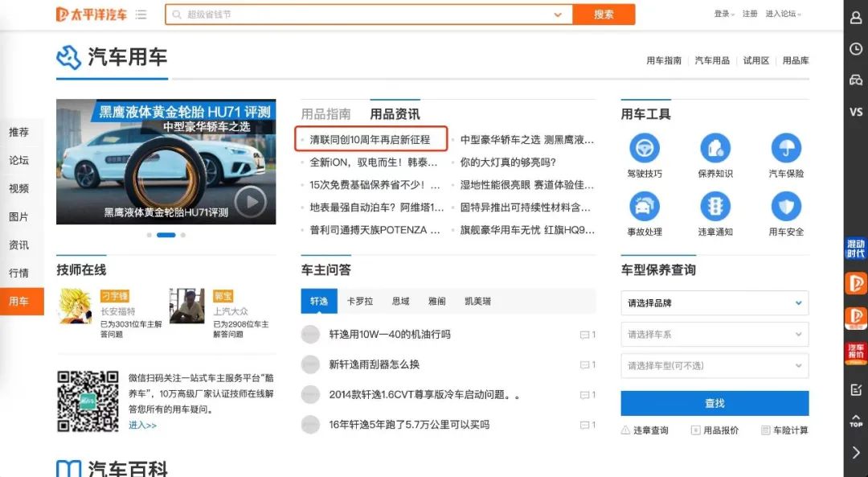The image size is (868, 477).
Task: Open the 汽车保险 umbrella icon
Action: (786, 148)
